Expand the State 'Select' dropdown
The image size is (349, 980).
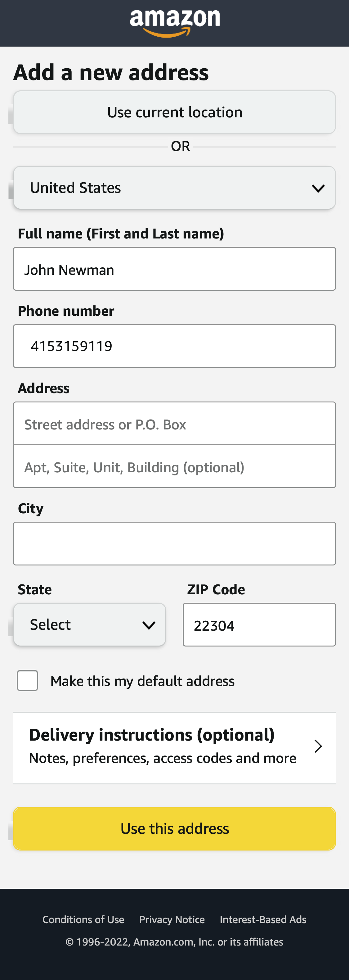pyautogui.click(x=89, y=624)
